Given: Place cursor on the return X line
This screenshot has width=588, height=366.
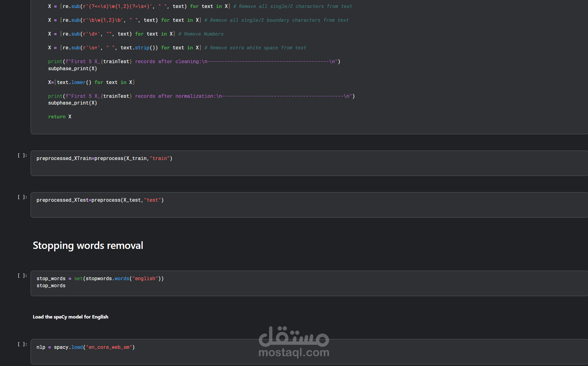Looking at the screenshot, I should (60, 117).
